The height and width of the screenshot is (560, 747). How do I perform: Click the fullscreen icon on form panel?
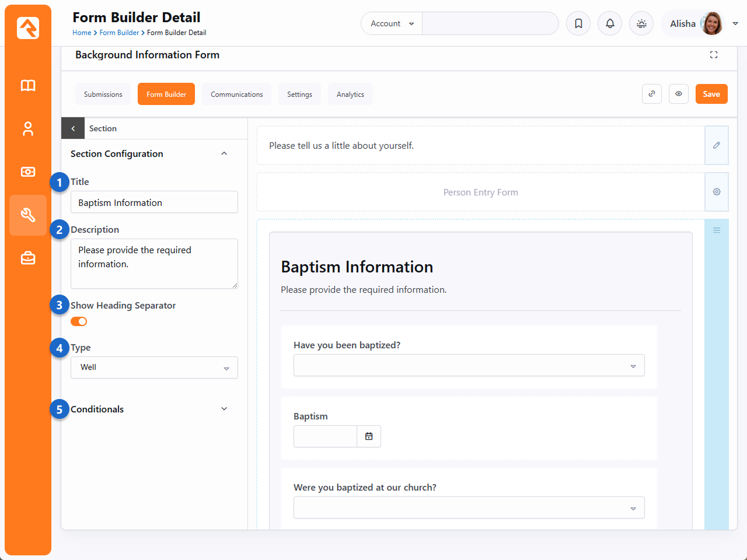(x=714, y=55)
